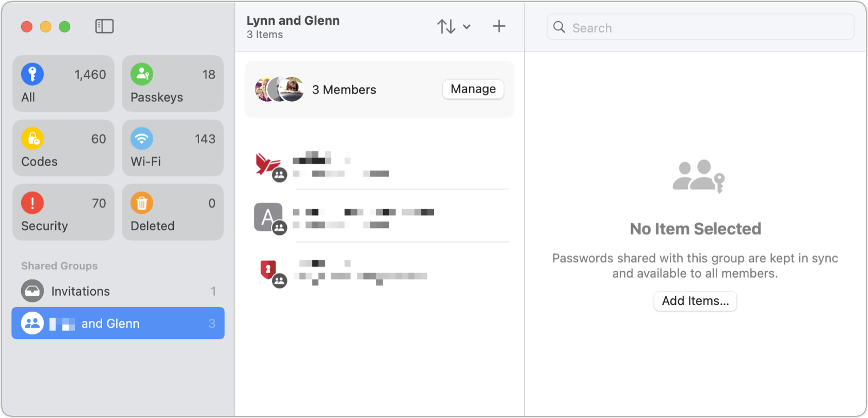This screenshot has width=868, height=418.
Task: Click the three member avatars
Action: click(x=279, y=89)
